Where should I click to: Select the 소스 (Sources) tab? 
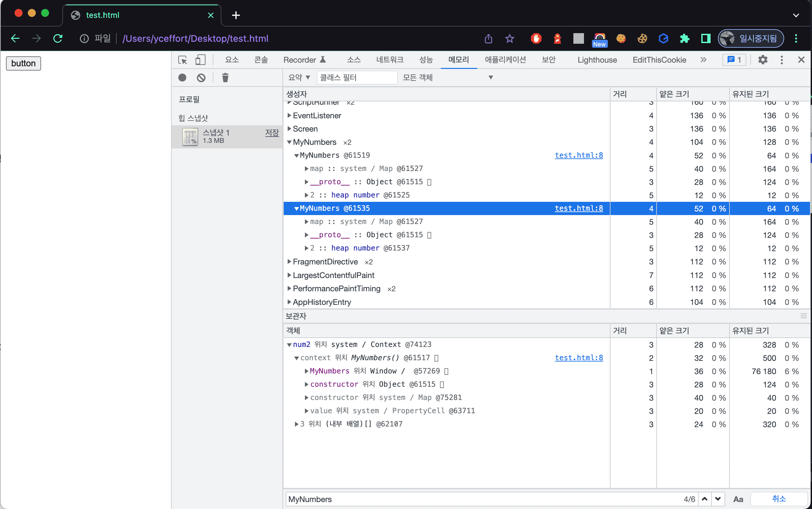coord(352,59)
